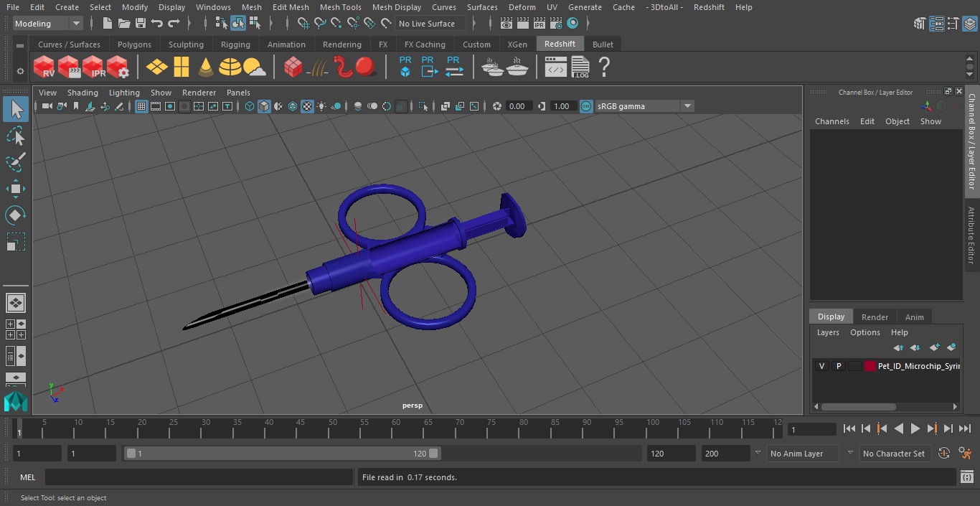Switch to single pane layout icon
This screenshot has width=980, height=506.
click(x=16, y=302)
